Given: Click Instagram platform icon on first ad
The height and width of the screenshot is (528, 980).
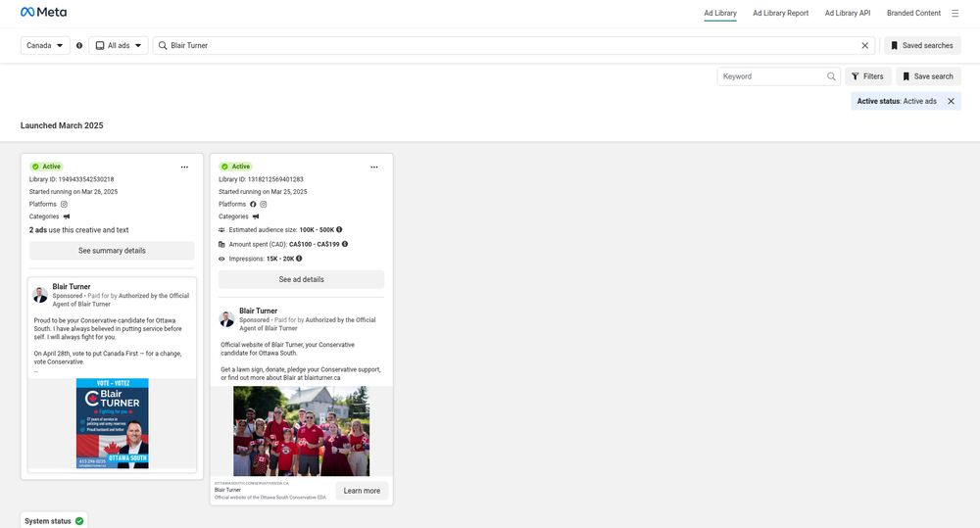Looking at the screenshot, I should 64,205.
